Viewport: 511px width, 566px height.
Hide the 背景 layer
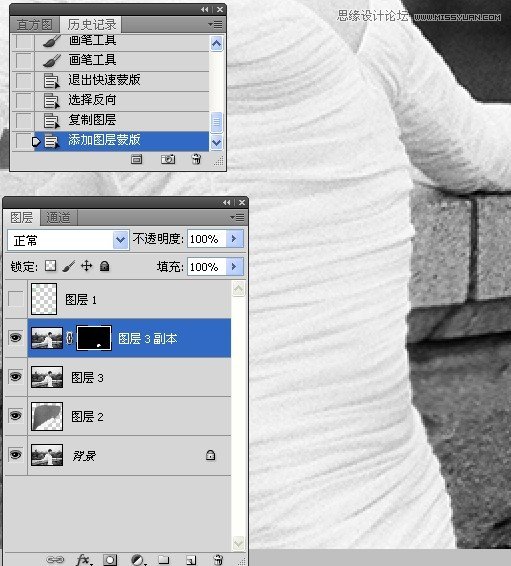pyautogui.click(x=16, y=455)
